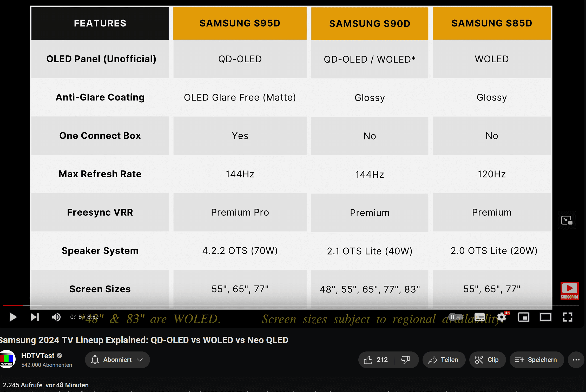Click the 'FEATURES' header cell
This screenshot has height=392, width=586.
click(x=100, y=23)
